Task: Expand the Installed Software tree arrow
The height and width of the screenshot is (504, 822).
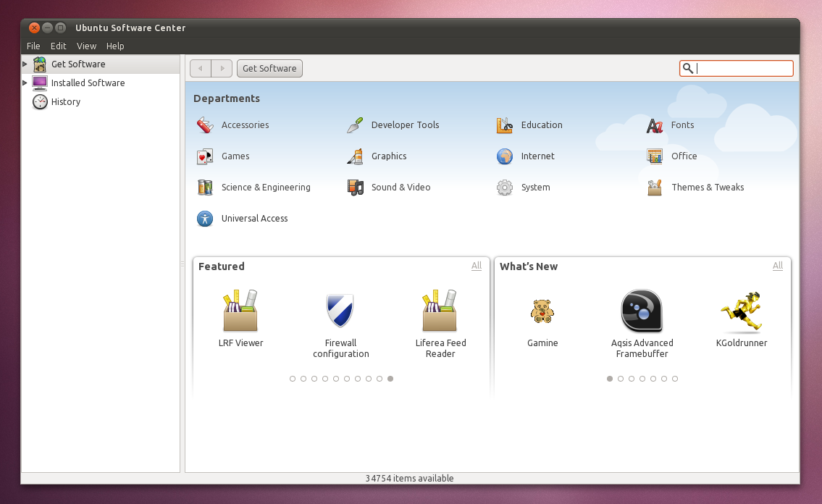Action: tap(25, 83)
